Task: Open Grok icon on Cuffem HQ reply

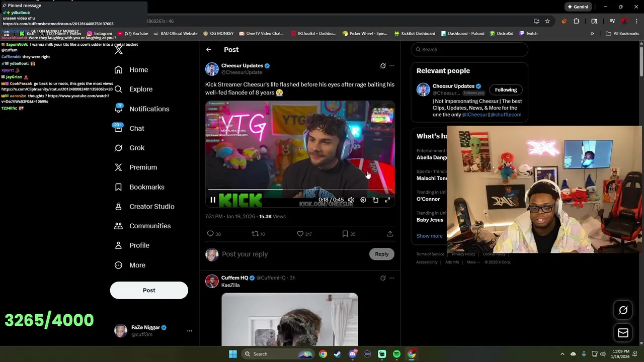Action: (x=383, y=278)
